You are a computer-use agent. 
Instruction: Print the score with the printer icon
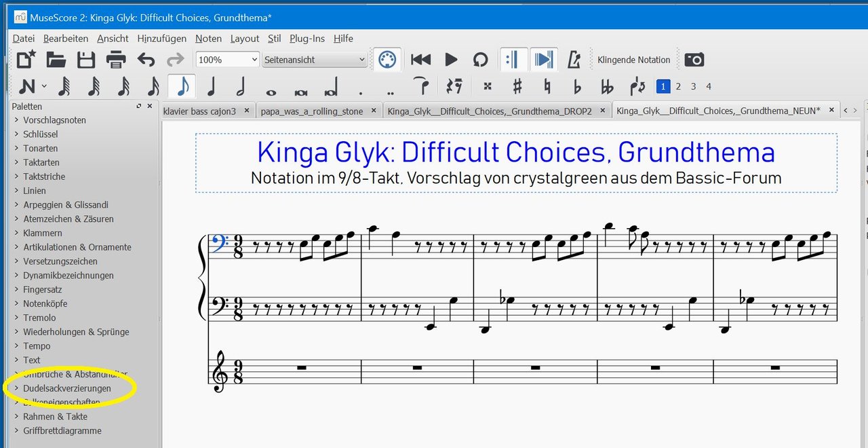116,60
